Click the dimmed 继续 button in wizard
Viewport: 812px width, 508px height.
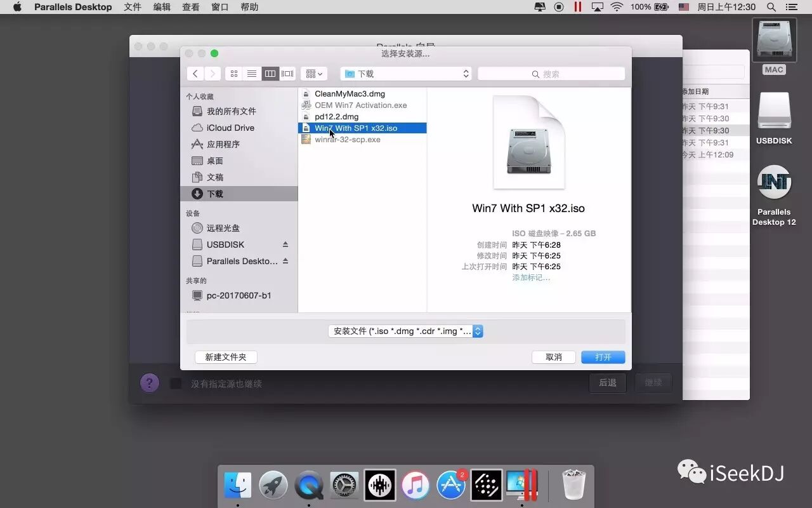click(x=653, y=382)
